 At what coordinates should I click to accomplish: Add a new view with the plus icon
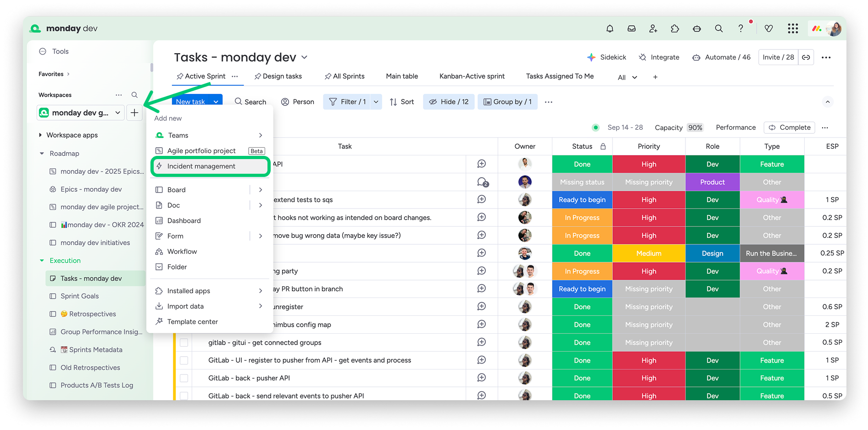655,77
